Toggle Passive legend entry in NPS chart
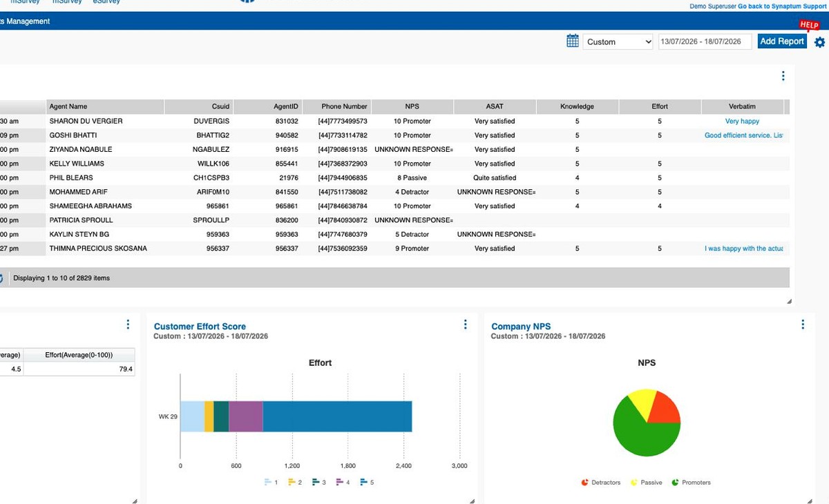This screenshot has height=504, width=829. [x=646, y=483]
